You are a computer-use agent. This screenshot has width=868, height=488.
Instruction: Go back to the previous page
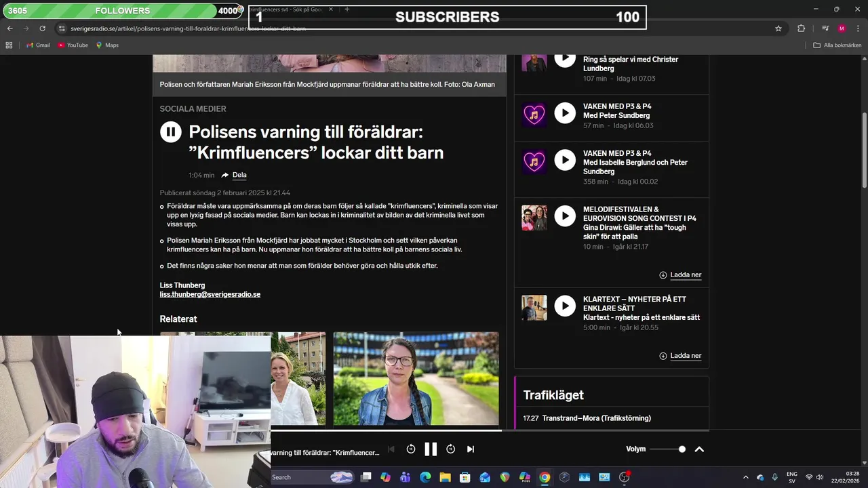(x=9, y=28)
